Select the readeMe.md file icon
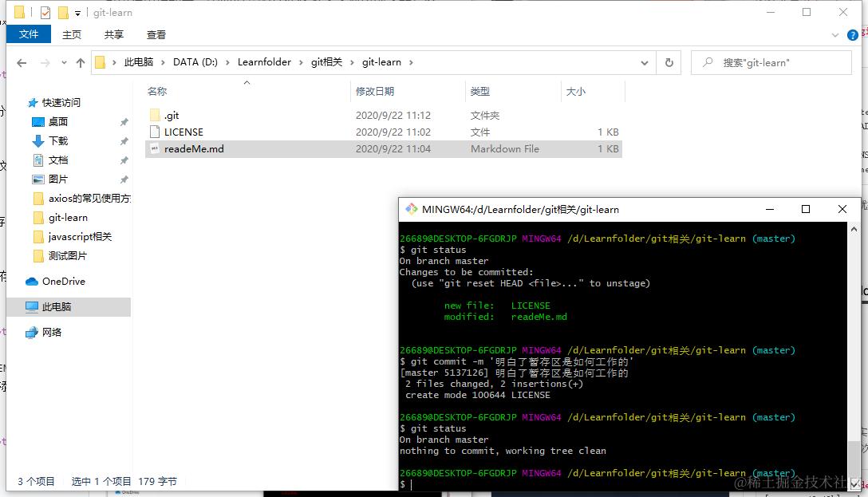The image size is (868, 497). pos(155,148)
